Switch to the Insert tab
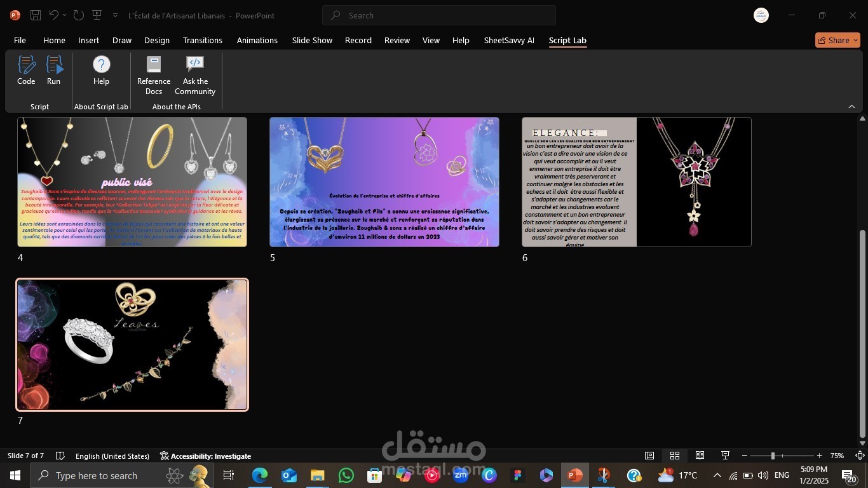The image size is (868, 488). (x=89, y=40)
